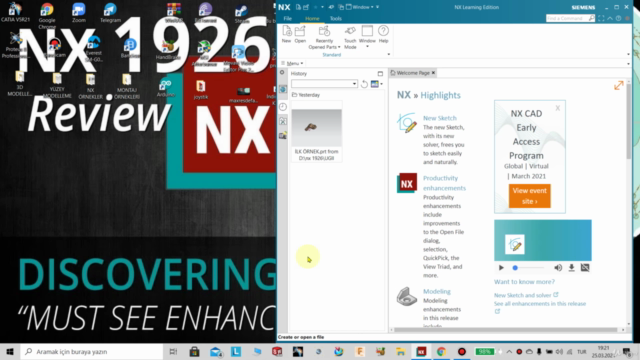Show hidden system tray icons
Screen dimensions: 640x360
coord(509,351)
